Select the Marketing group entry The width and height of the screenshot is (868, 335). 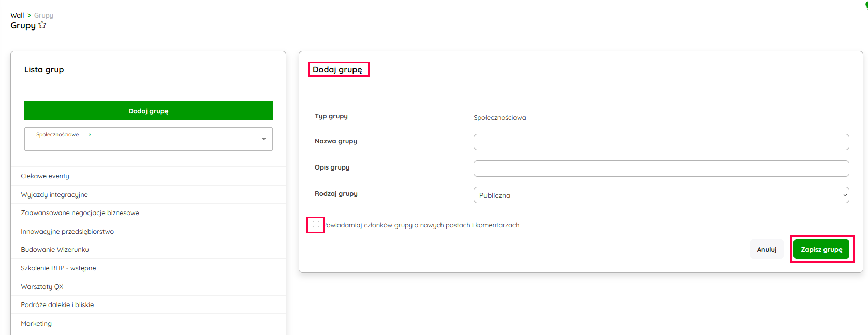pos(36,324)
